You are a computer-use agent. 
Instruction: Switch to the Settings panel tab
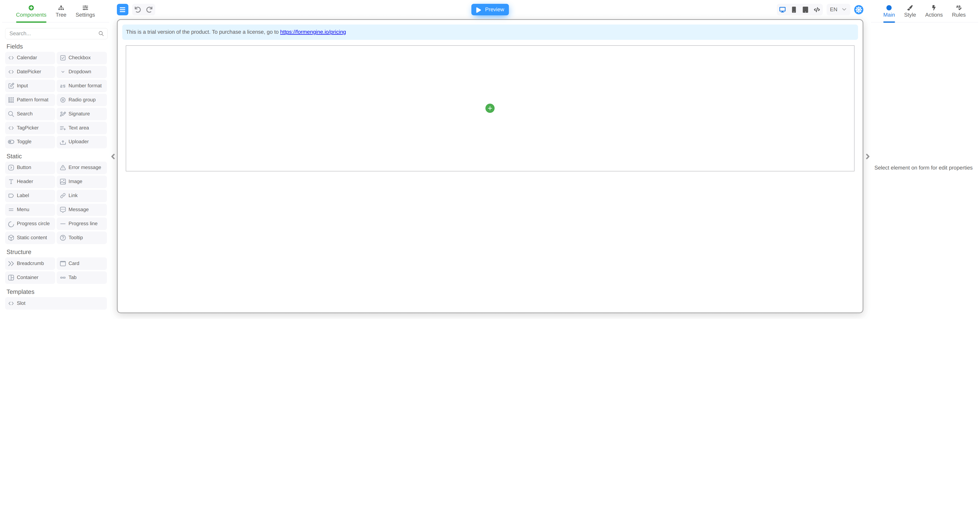85,11
